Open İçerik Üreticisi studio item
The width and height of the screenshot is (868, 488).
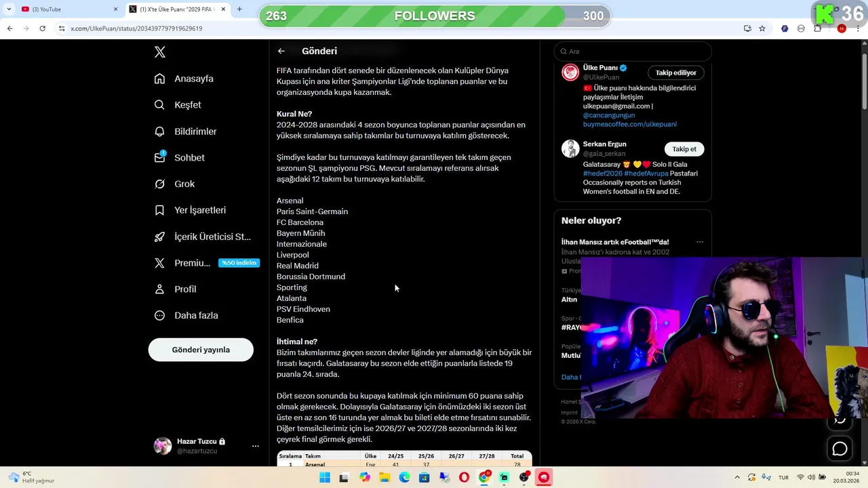point(203,237)
